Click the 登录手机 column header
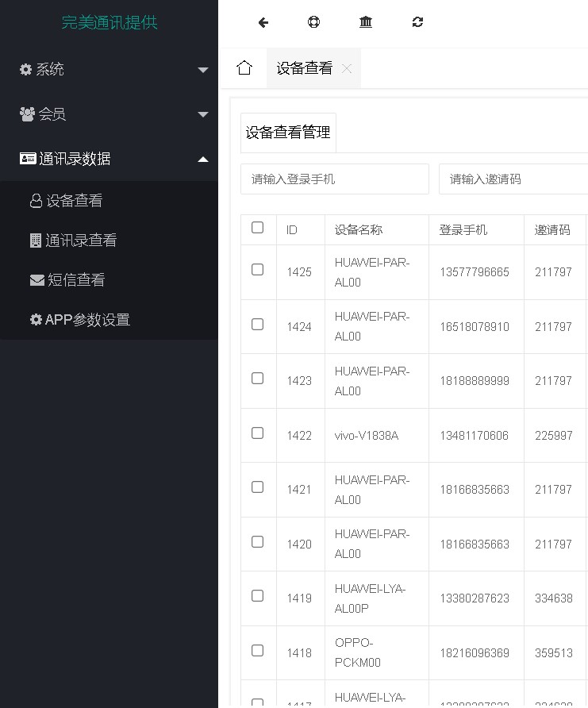 [463, 230]
